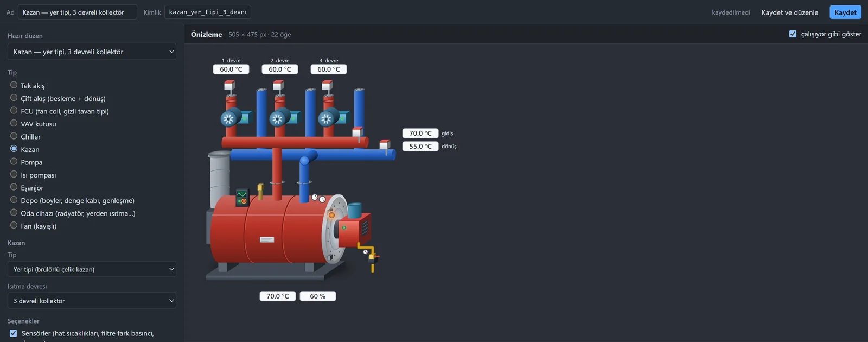Click the first circuit temperature sensor
This screenshot has width=868, height=342.
pyautogui.click(x=229, y=87)
